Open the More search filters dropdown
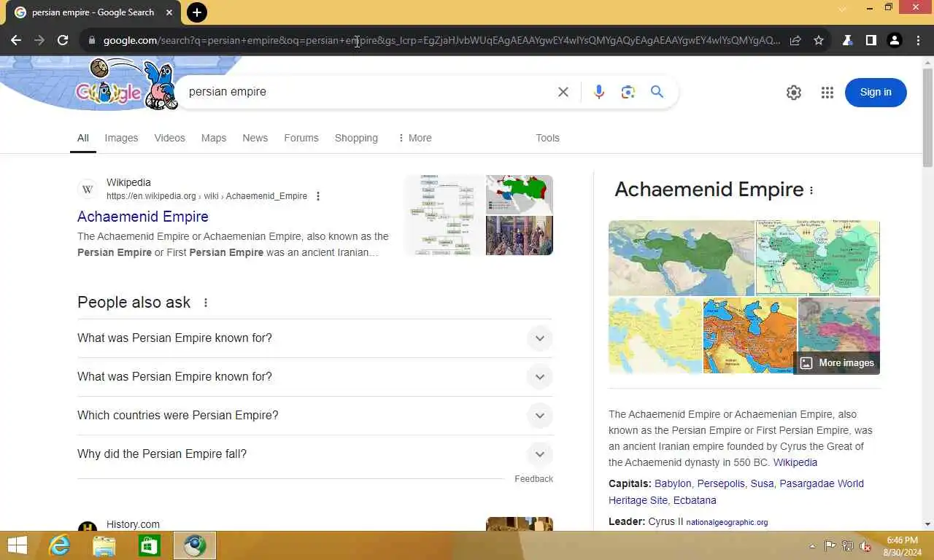Screen dimensions: 934x560 414,138
